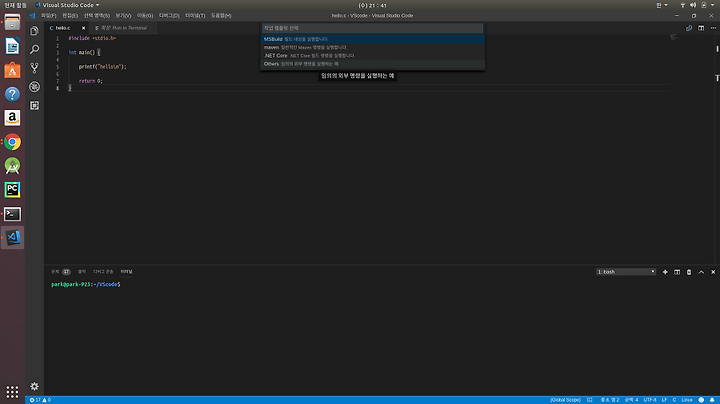Viewport: 720px width, 404px height.
Task: Click the clock in the top bar
Action: (x=372, y=5)
